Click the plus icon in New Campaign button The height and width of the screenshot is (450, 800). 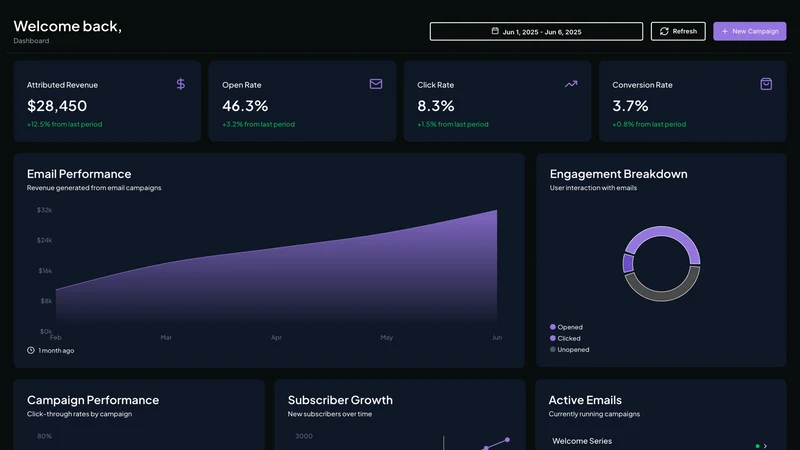click(x=724, y=31)
